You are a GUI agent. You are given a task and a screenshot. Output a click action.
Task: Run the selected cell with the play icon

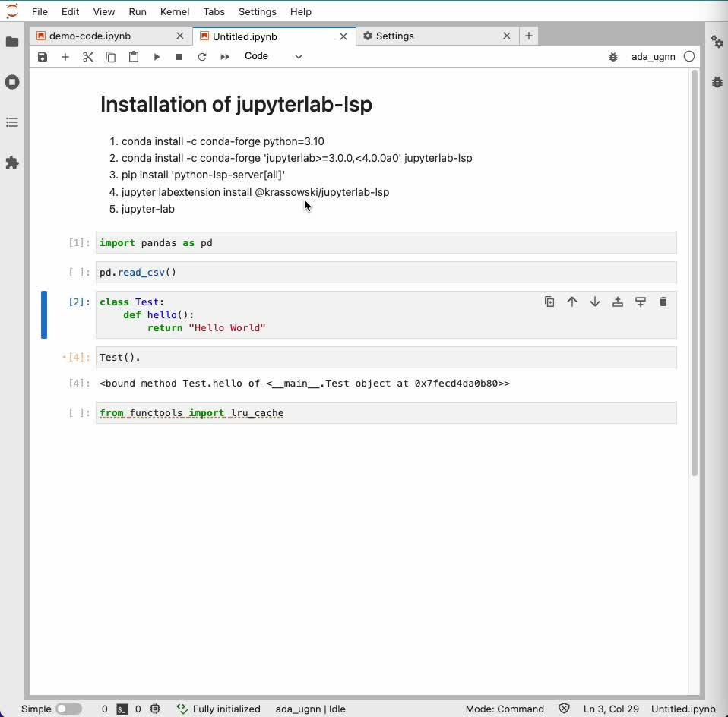coord(157,56)
